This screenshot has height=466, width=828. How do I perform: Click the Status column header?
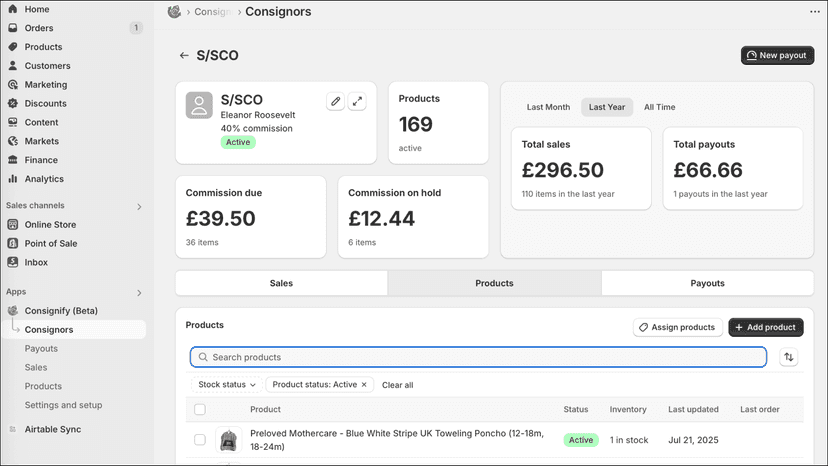pos(576,409)
